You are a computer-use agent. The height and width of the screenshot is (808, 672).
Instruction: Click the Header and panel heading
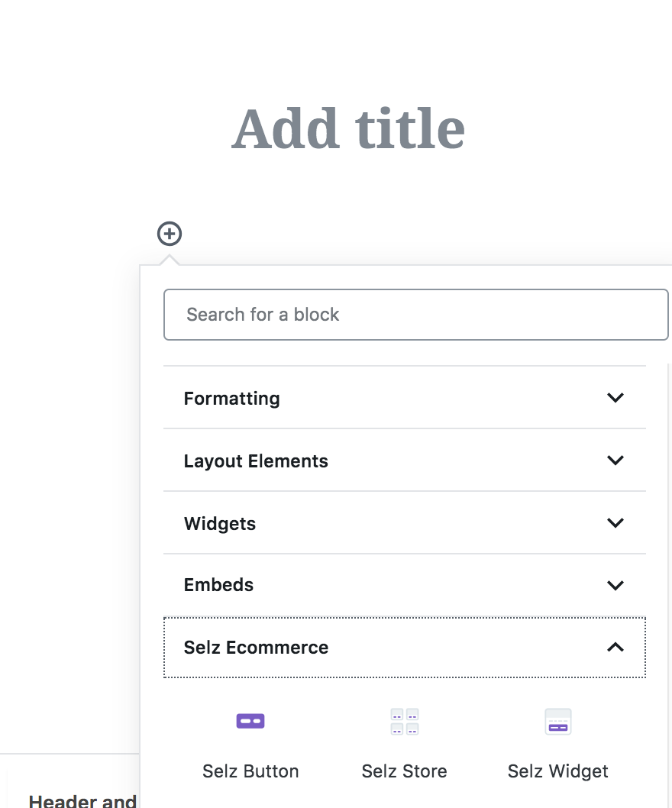[82, 801]
